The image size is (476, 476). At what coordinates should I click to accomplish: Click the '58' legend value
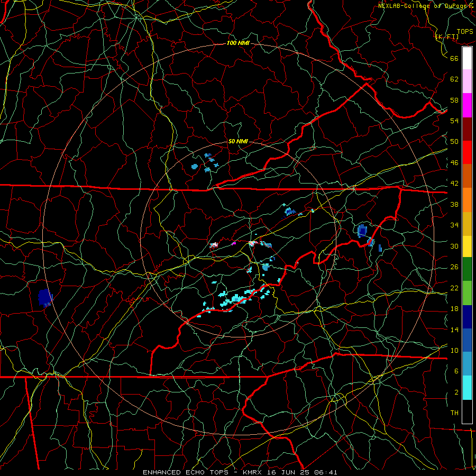[x=454, y=100]
